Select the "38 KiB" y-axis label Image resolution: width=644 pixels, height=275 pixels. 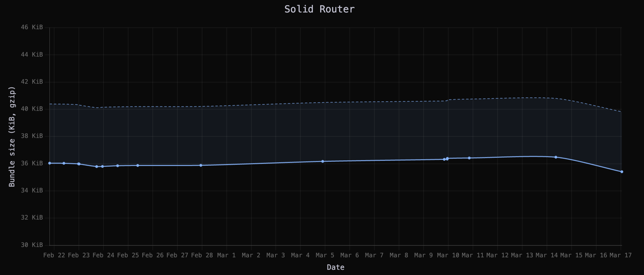[32, 136]
